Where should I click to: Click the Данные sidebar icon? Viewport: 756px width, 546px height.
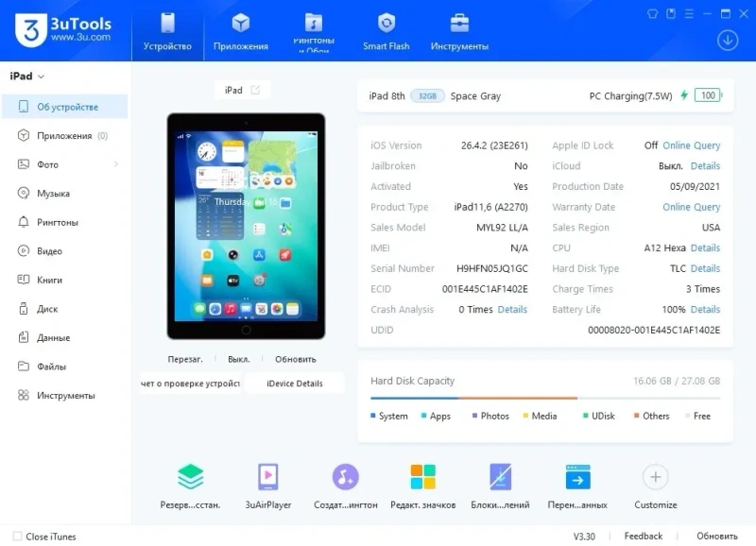(23, 337)
